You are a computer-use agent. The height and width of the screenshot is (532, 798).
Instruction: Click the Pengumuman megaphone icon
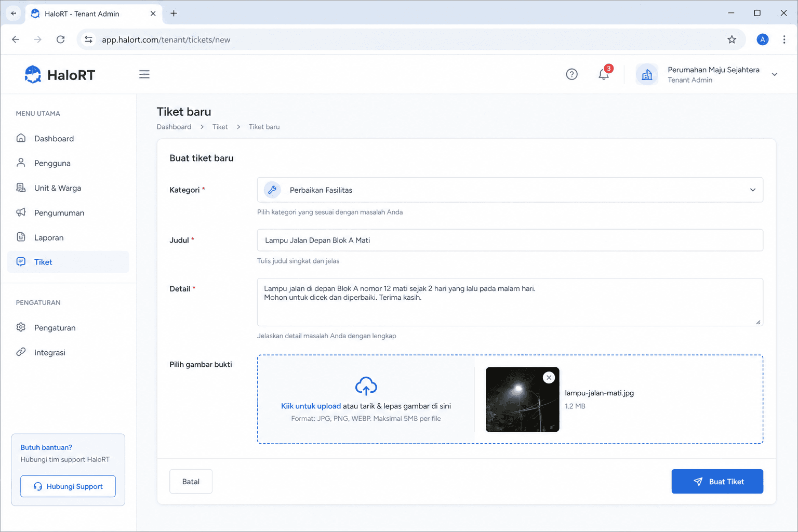(x=21, y=212)
